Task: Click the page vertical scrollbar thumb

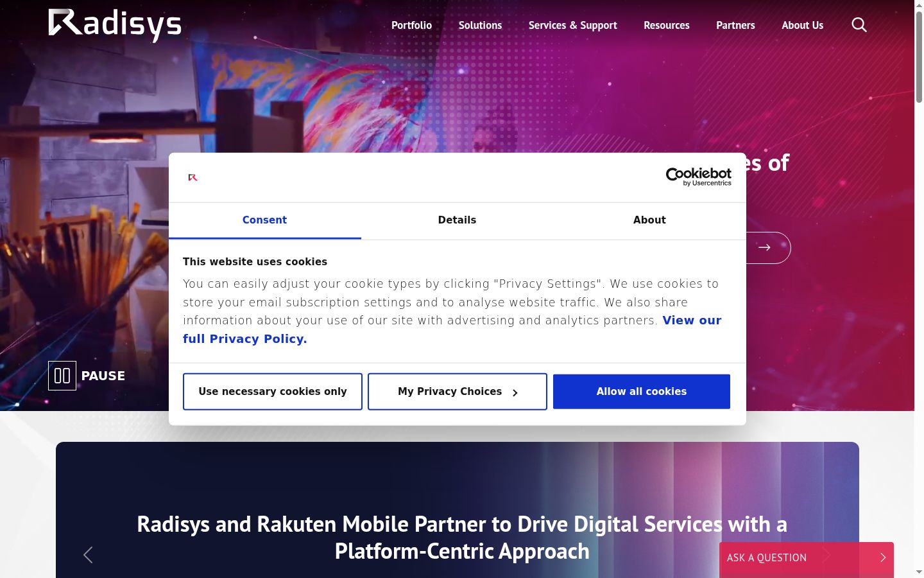Action: (x=919, y=57)
